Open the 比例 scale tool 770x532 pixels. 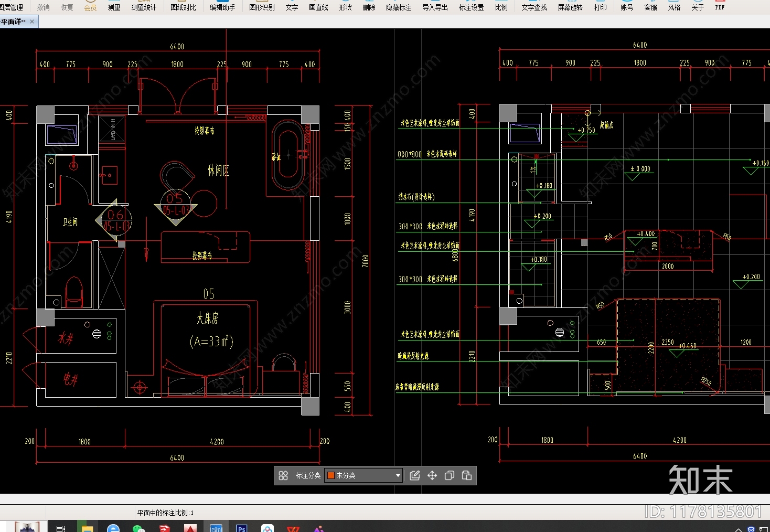[501, 7]
